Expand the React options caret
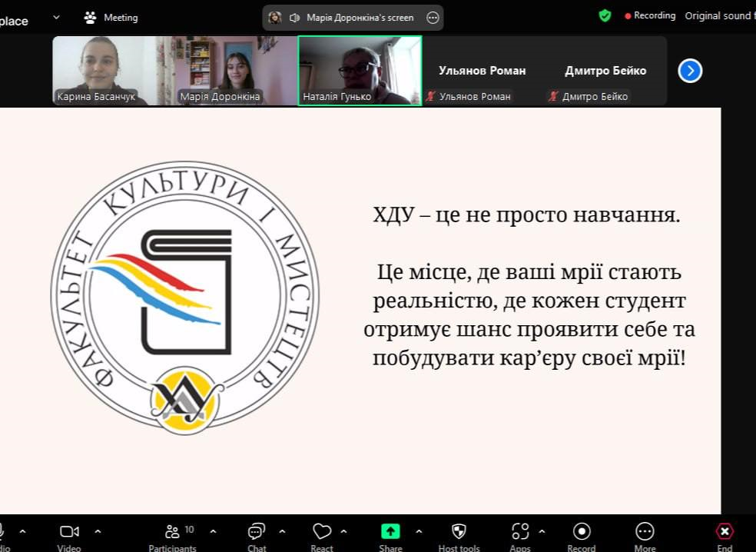The image size is (756, 552). [343, 532]
